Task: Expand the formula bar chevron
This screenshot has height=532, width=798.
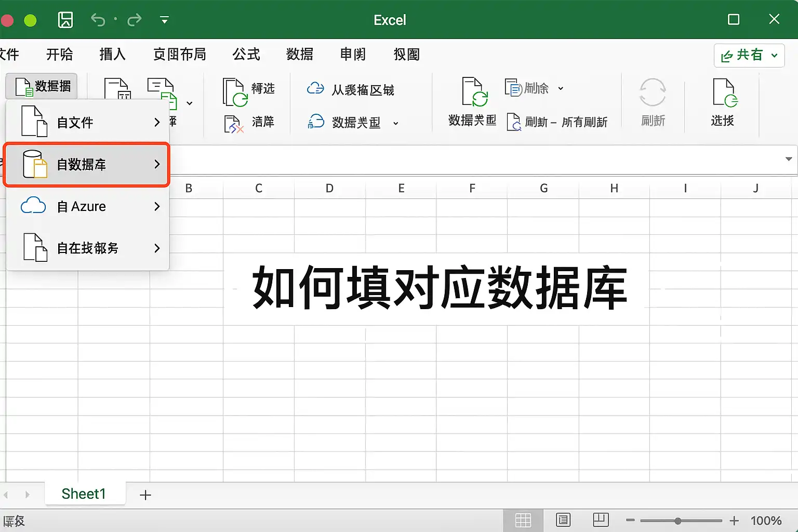Action: pos(789,159)
